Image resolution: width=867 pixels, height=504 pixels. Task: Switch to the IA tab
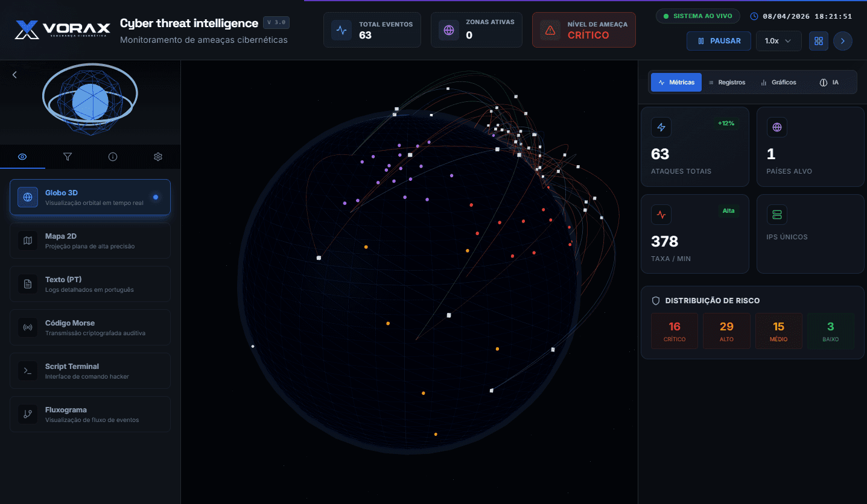point(829,83)
